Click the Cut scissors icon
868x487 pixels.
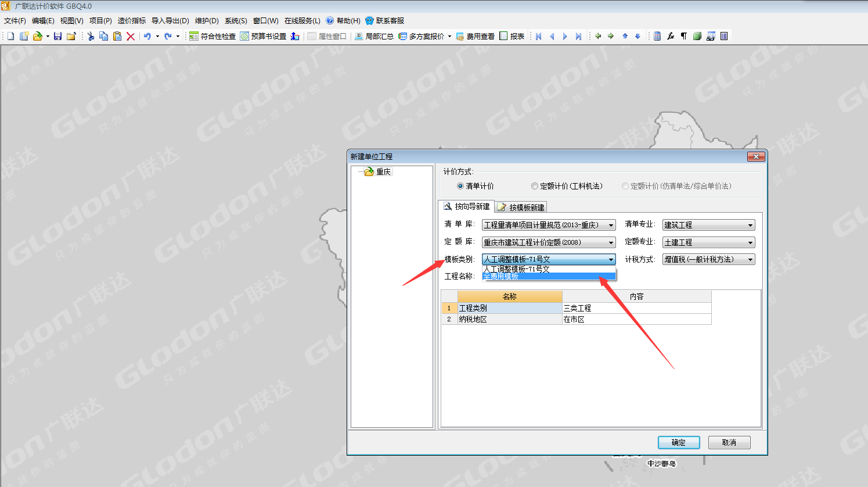click(91, 36)
